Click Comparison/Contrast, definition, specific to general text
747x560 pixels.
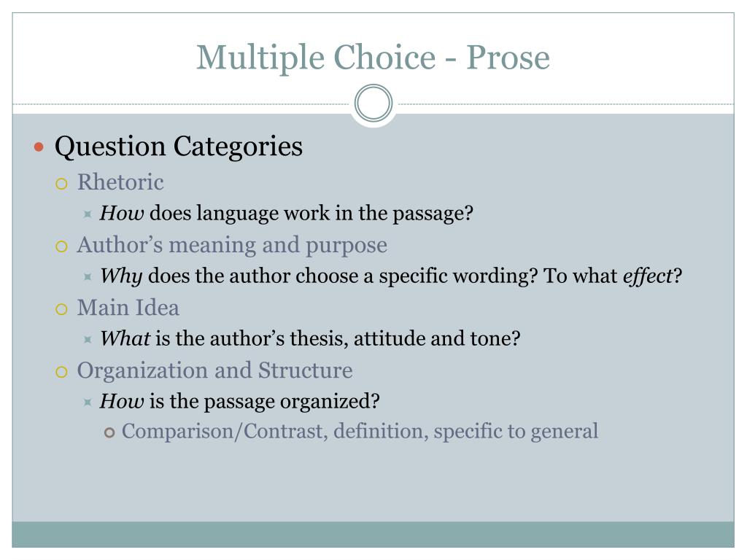pyautogui.click(x=360, y=432)
